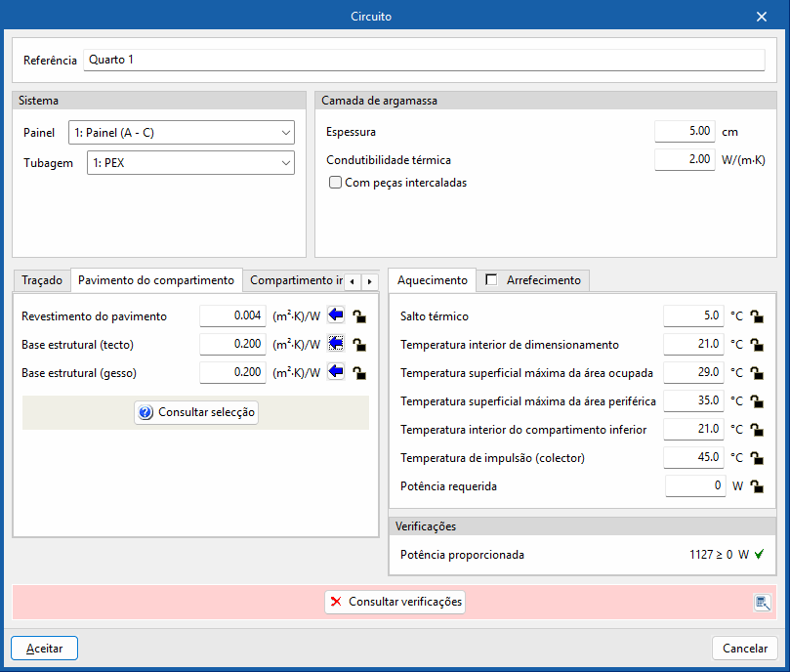This screenshot has width=790, height=672.
Task: Enable Com peças intercaladas checkbox
Action: 336,183
